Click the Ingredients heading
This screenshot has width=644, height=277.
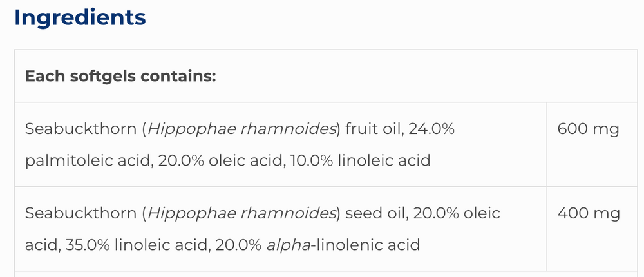[x=80, y=17]
